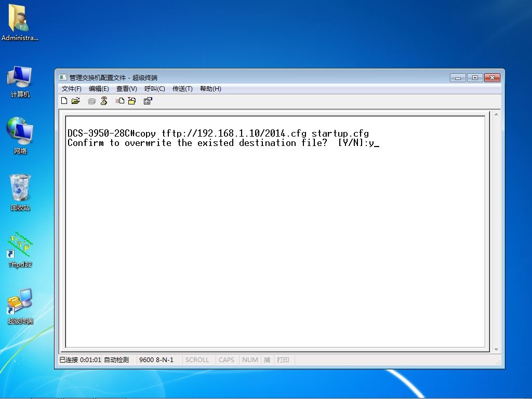The height and width of the screenshot is (399, 532).
Task: Click the 已连接 0:01:01 status entry
Action: [81, 360]
